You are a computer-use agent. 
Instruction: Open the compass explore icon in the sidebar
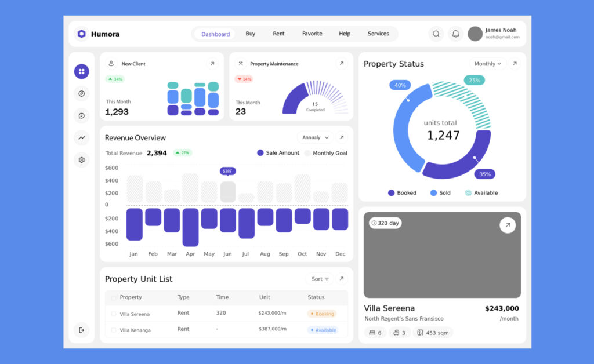[81, 93]
